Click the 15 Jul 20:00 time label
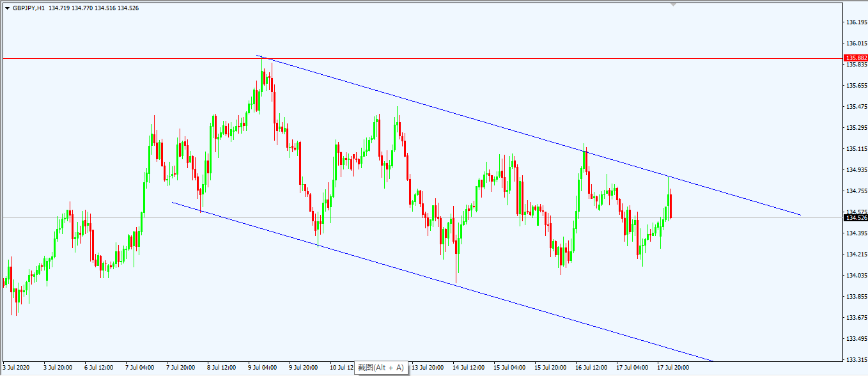This screenshot has width=868, height=376. click(550, 368)
